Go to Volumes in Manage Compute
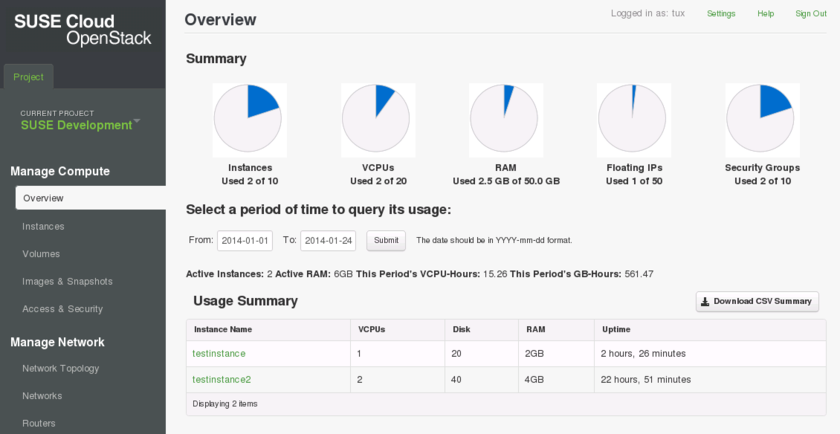Viewport: 840px width, 434px height. pyautogui.click(x=41, y=254)
